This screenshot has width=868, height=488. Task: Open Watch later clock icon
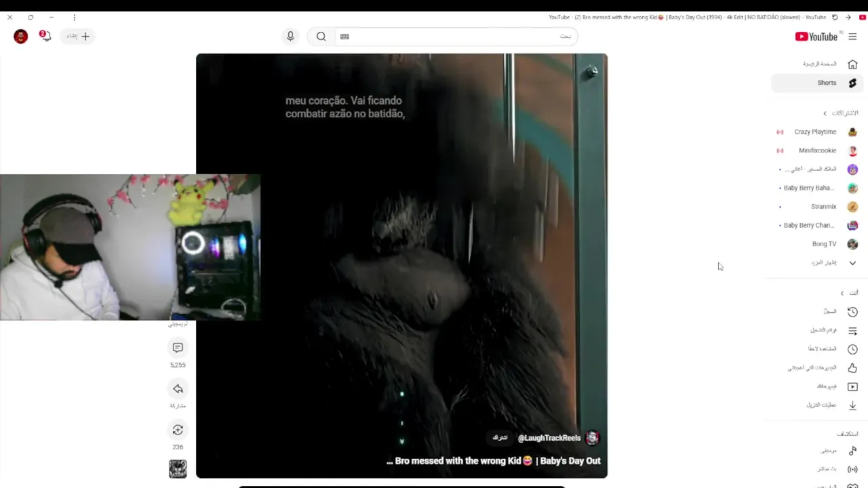(x=852, y=349)
